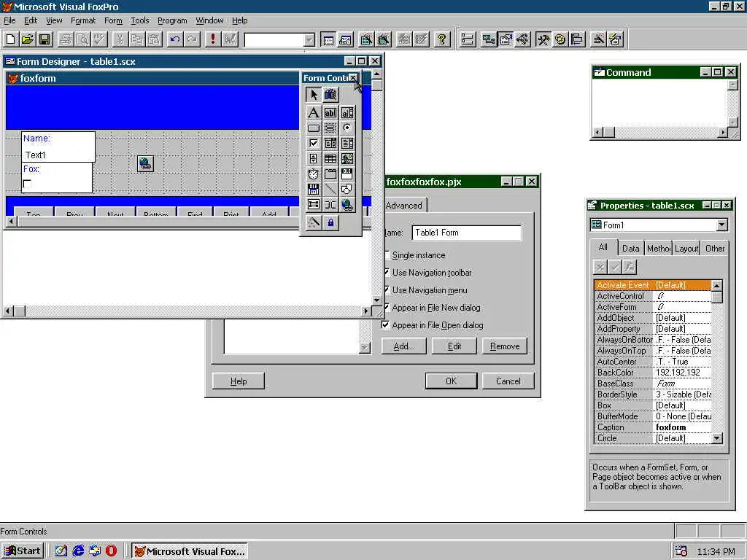Click the Name field containing Table1 Form

tap(466, 233)
